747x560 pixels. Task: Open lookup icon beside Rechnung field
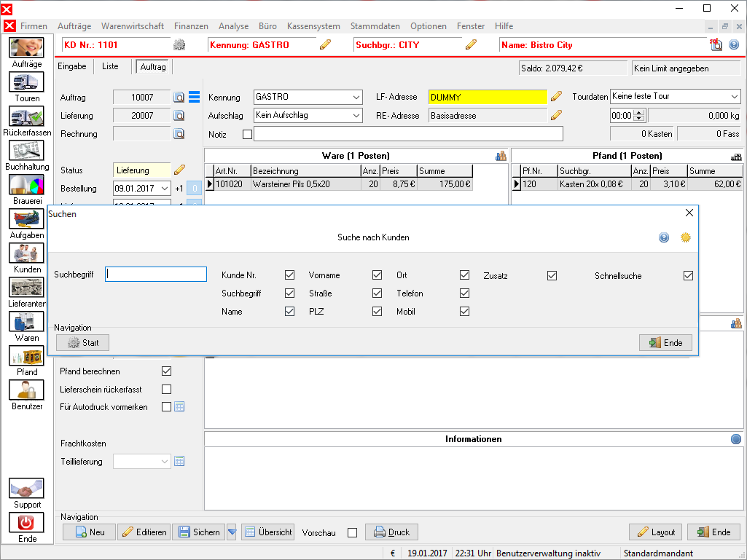click(x=179, y=134)
